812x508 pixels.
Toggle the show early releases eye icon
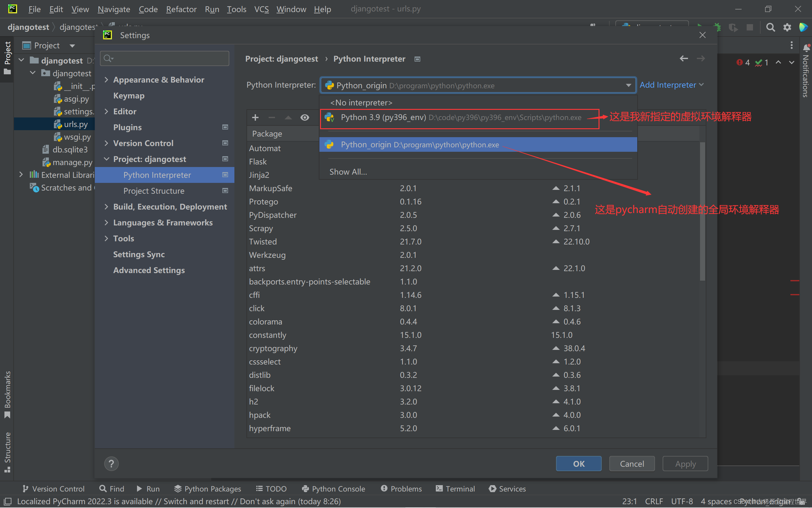pos(305,117)
